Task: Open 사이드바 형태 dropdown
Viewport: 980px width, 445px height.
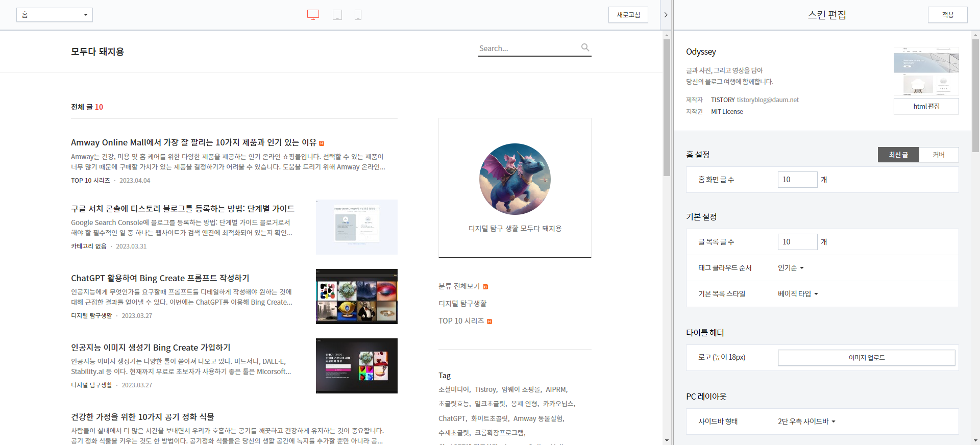Action: 806,422
